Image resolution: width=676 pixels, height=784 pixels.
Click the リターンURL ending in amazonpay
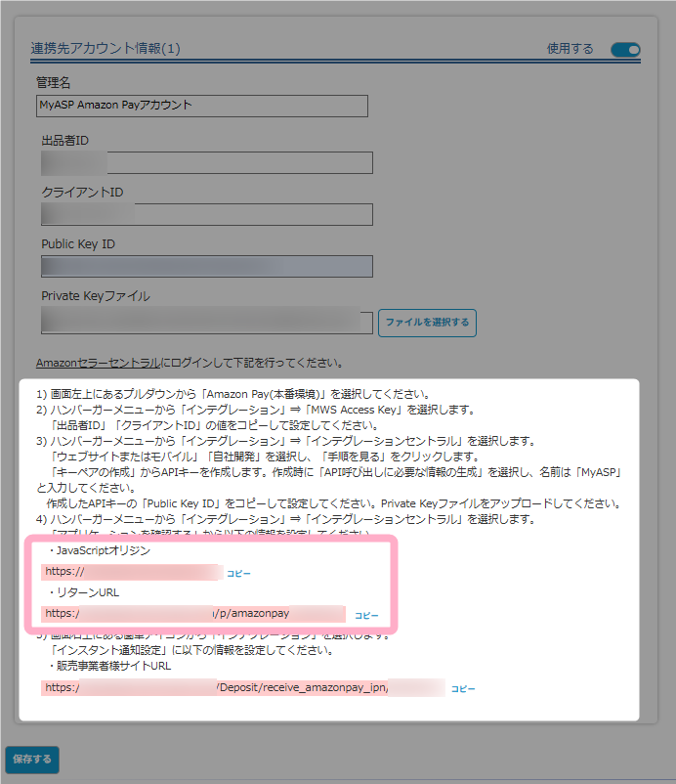(193, 614)
